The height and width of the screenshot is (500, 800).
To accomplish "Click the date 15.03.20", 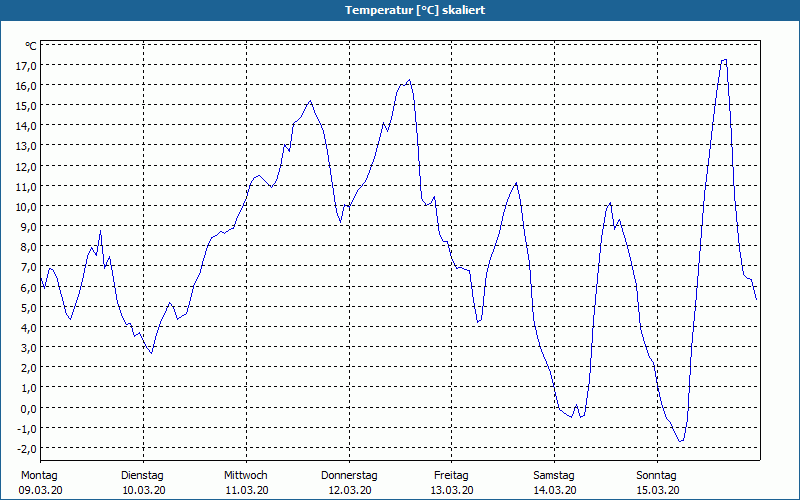I will tap(657, 490).
